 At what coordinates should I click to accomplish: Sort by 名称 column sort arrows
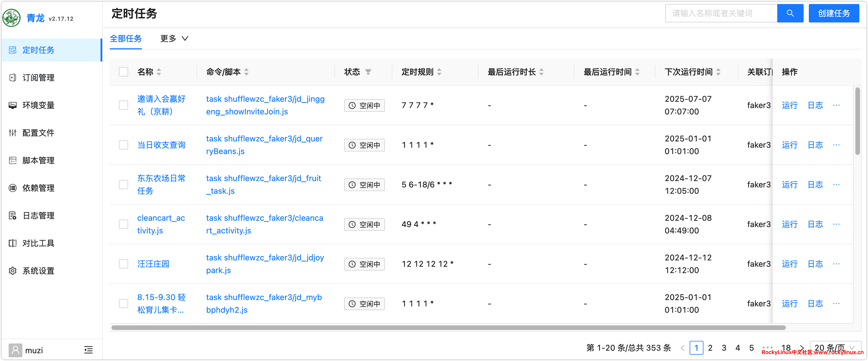point(159,72)
